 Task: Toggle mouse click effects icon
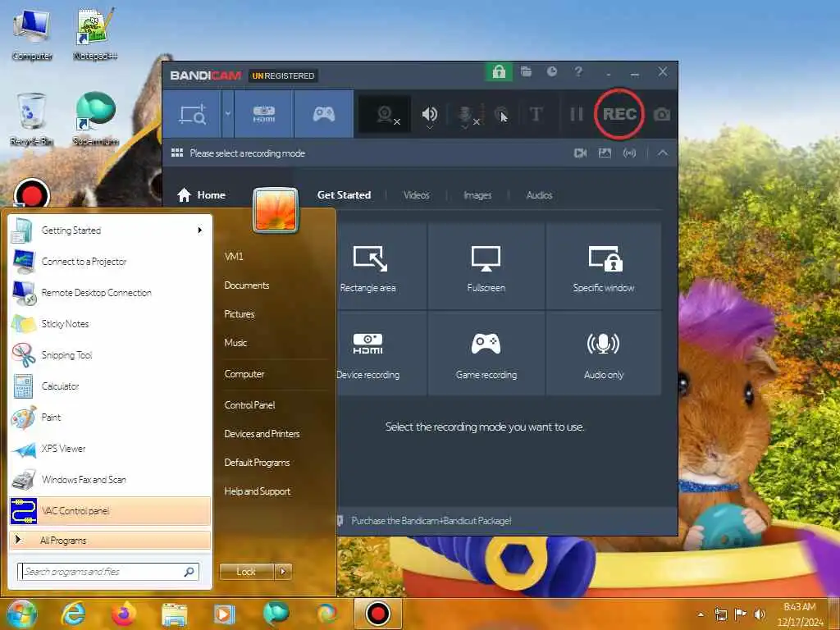(x=501, y=114)
